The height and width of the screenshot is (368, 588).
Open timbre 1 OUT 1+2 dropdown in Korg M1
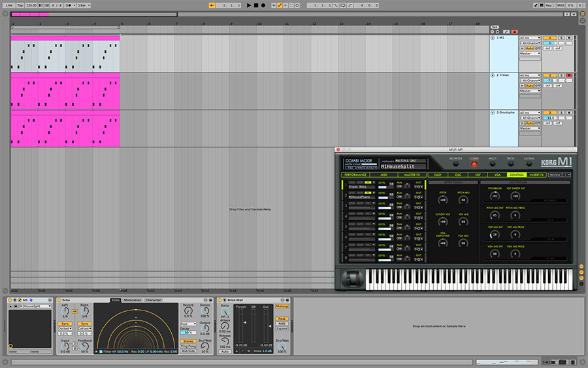pos(419,186)
